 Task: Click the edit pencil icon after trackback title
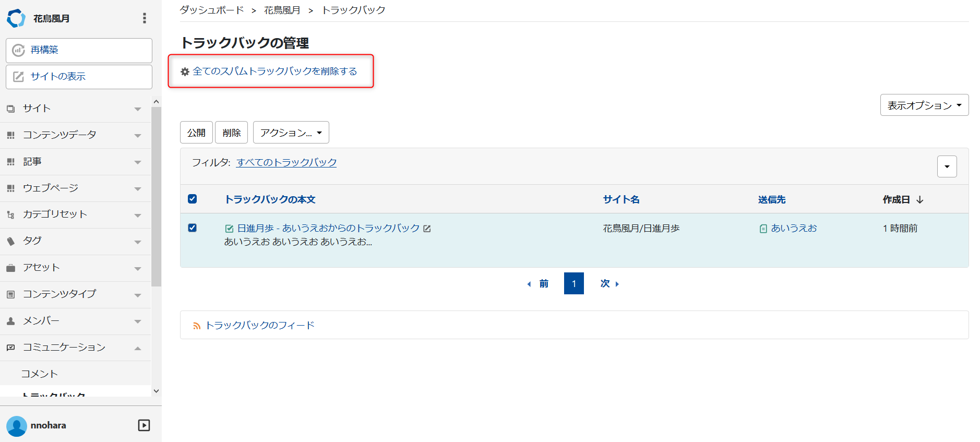pyautogui.click(x=427, y=229)
